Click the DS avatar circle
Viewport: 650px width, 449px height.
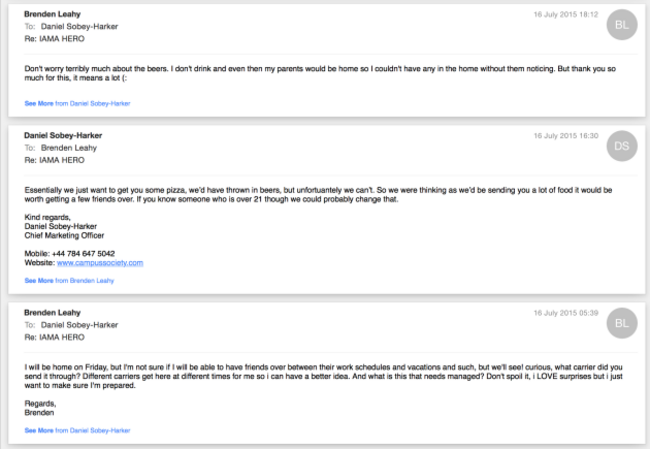621,146
